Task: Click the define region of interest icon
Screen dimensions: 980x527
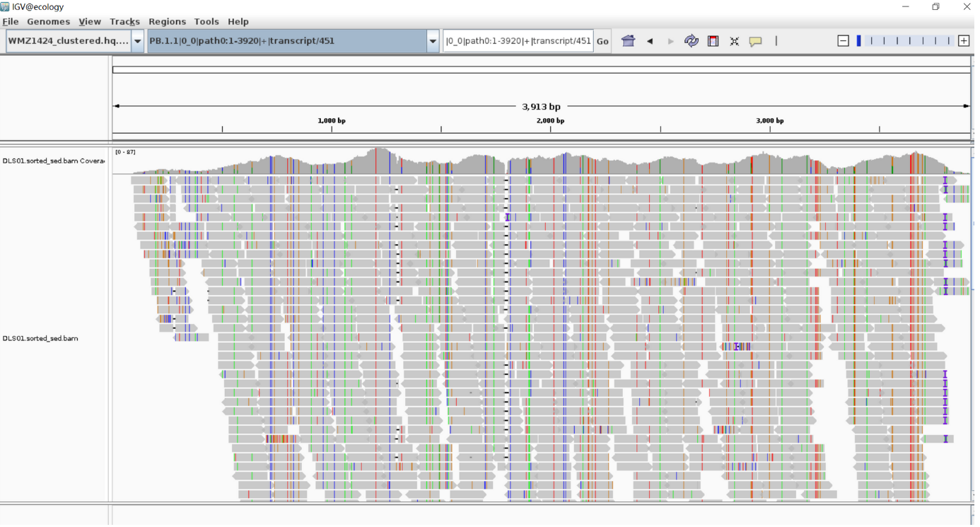Action: 713,40
